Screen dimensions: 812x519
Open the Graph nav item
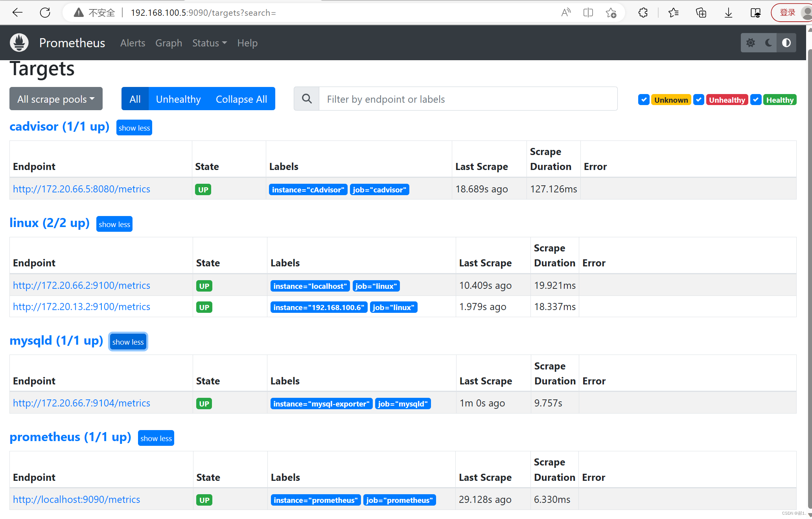click(x=168, y=43)
